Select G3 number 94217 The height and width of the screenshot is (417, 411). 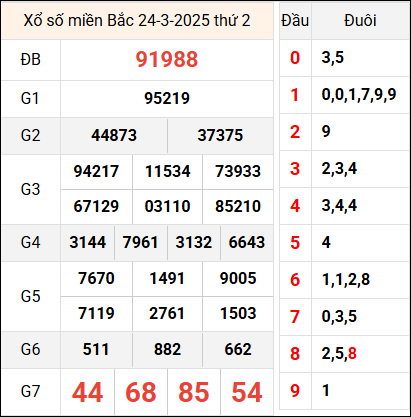pos(96,171)
